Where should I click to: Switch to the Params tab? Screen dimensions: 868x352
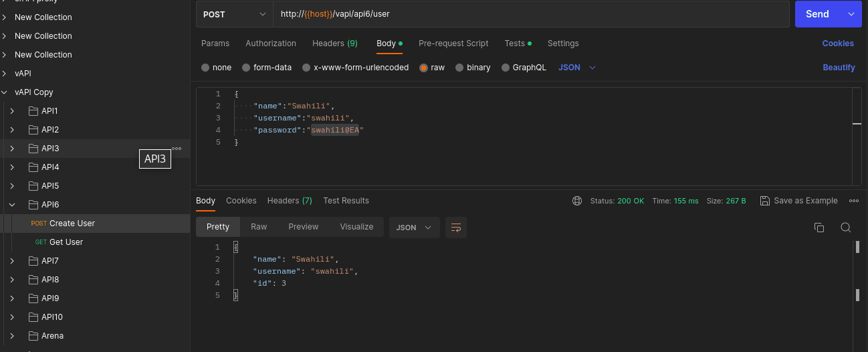click(215, 43)
